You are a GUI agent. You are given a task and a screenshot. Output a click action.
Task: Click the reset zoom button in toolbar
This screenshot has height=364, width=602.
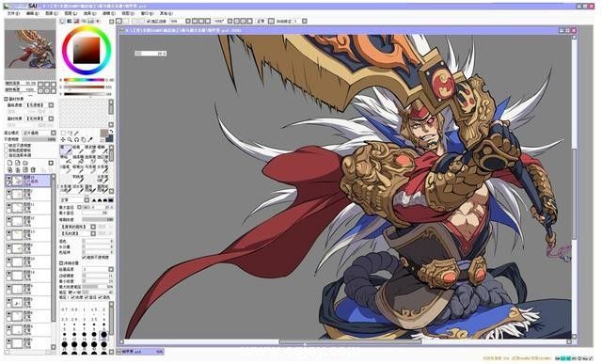click(x=208, y=21)
